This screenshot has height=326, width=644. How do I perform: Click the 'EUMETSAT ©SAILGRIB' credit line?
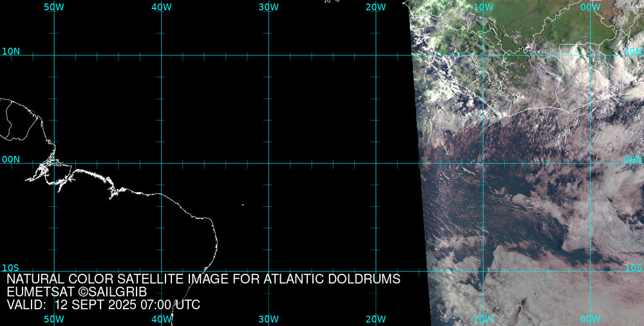(77, 292)
